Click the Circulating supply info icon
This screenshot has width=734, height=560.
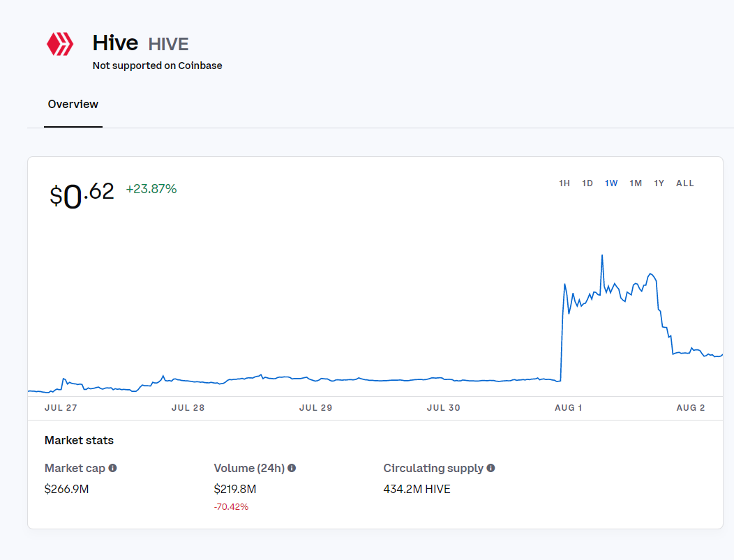coord(490,468)
